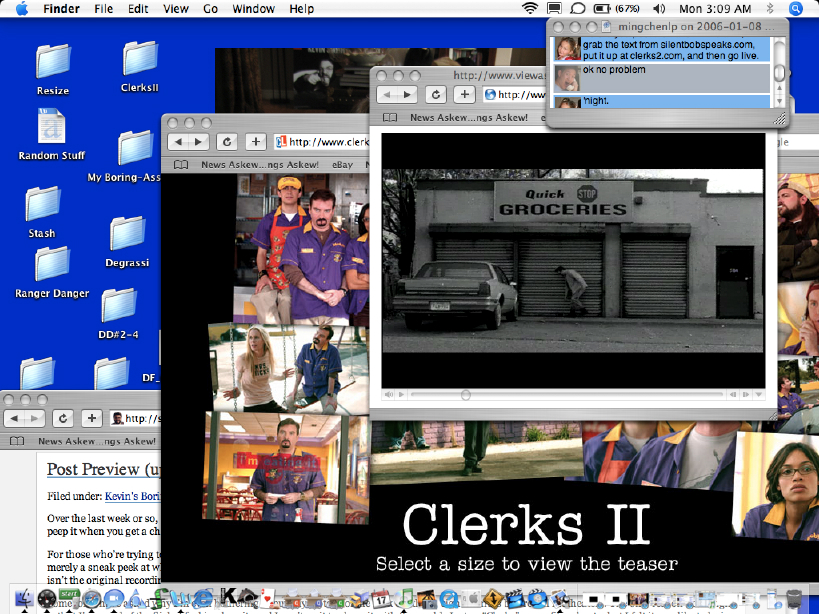Open the Go menu

point(210,9)
